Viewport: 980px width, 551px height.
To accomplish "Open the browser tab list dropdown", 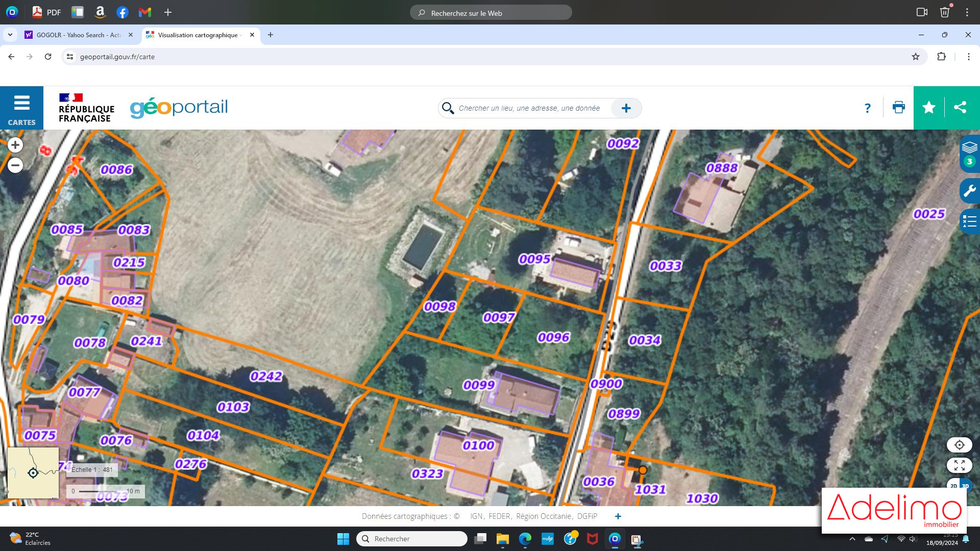I will click(10, 35).
